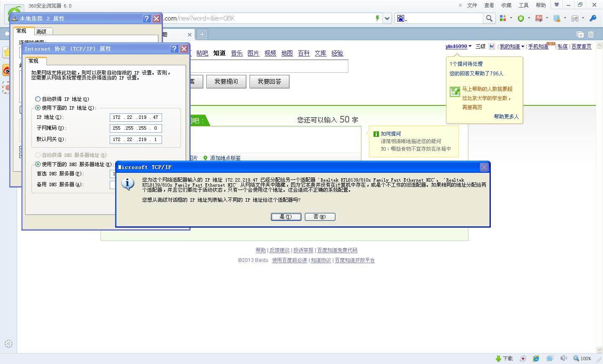
Task: Click the magnifier search button in browser toolbar
Action: 489,18
